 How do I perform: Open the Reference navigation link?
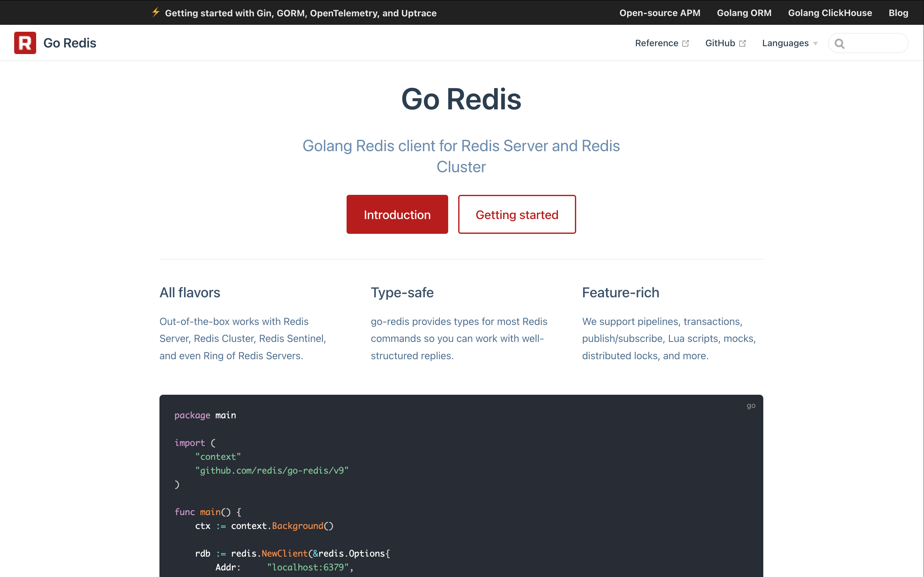[656, 43]
